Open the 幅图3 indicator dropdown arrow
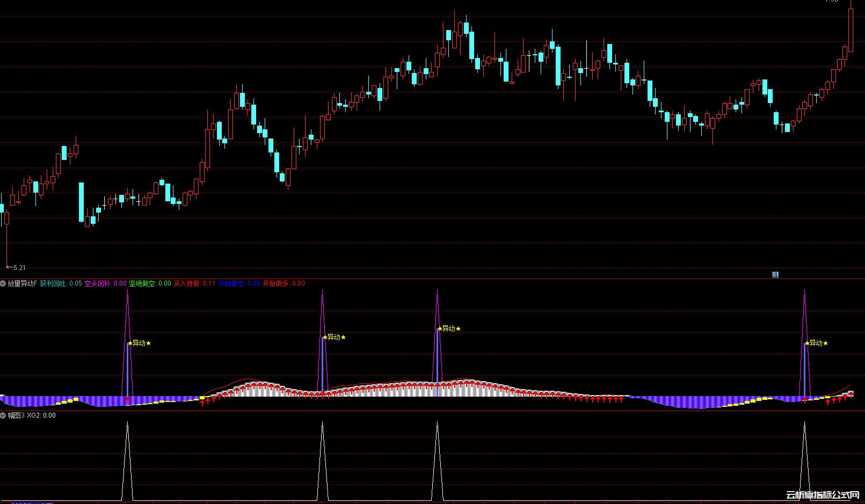This screenshot has width=865, height=504. [3, 415]
